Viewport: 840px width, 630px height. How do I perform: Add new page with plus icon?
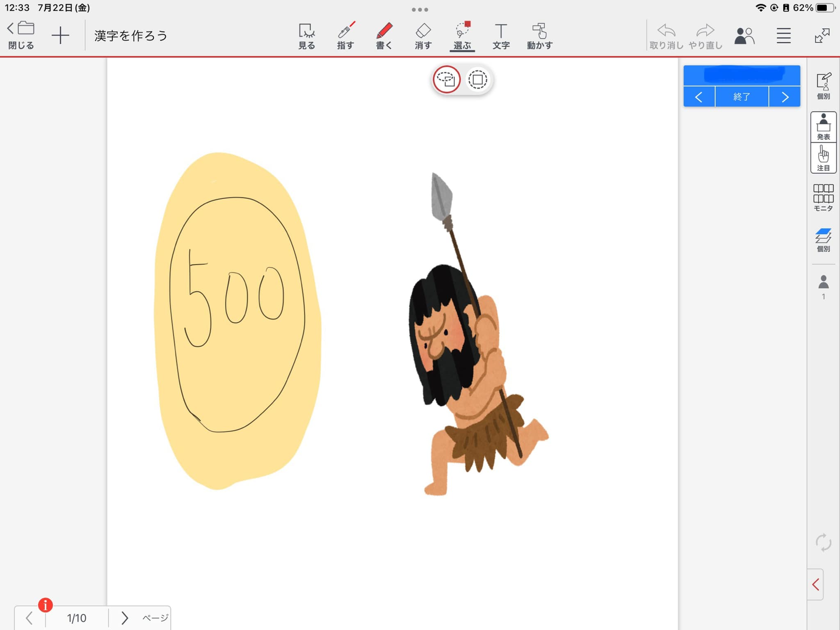pos(60,36)
